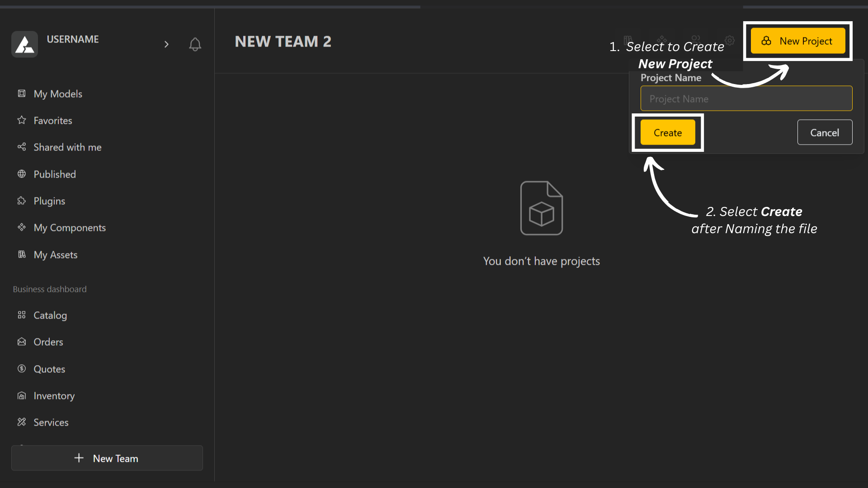This screenshot has width=868, height=488.
Task: Open Quotes in business dashboard
Action: [x=49, y=369]
